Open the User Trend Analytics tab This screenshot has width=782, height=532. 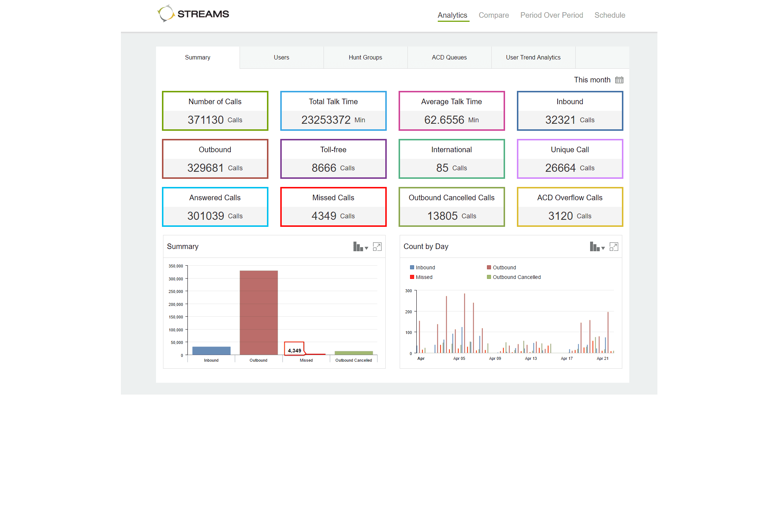[x=533, y=58]
